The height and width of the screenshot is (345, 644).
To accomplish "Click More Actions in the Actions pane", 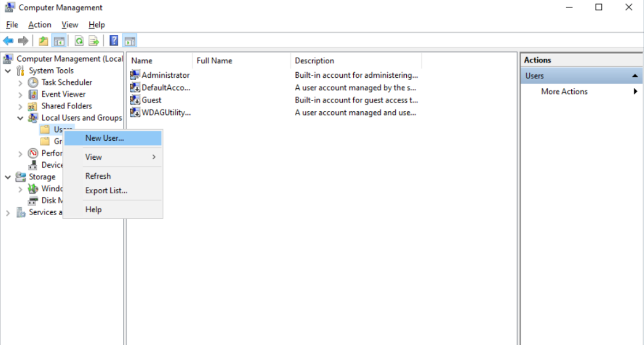I will 564,91.
